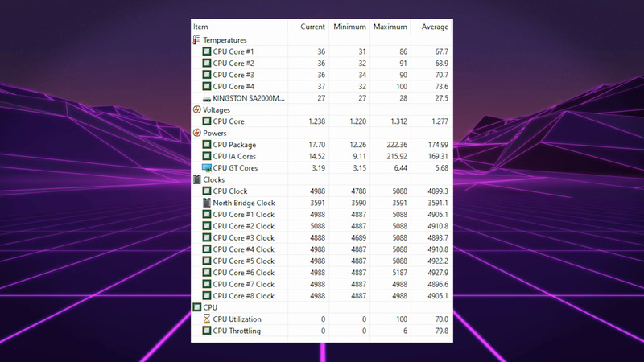Collapse the Clocks sensor group
The height and width of the screenshot is (362, 644).
tap(214, 179)
